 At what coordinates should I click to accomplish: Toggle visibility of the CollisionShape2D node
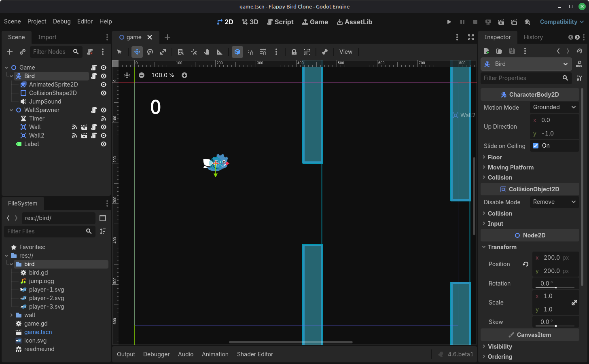[104, 93]
